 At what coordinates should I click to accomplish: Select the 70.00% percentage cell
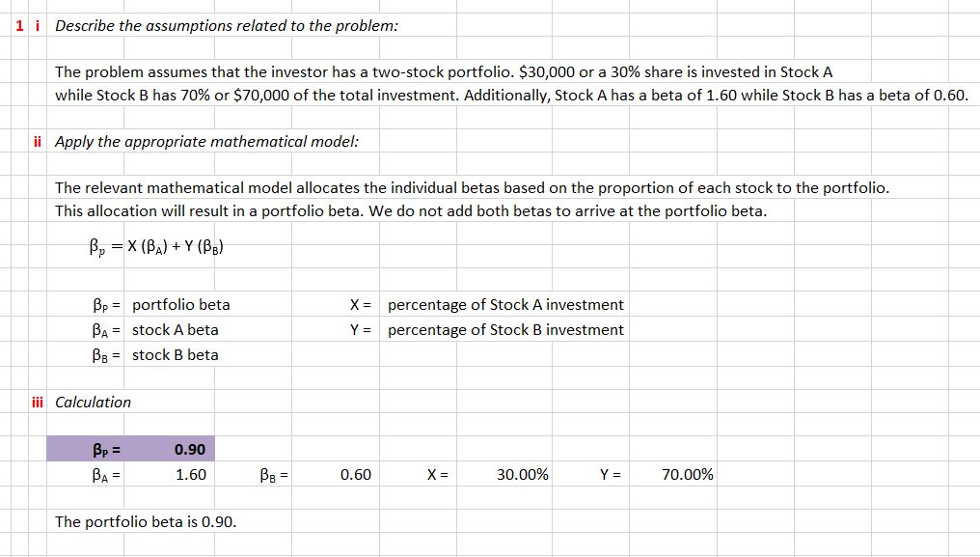tap(688, 474)
